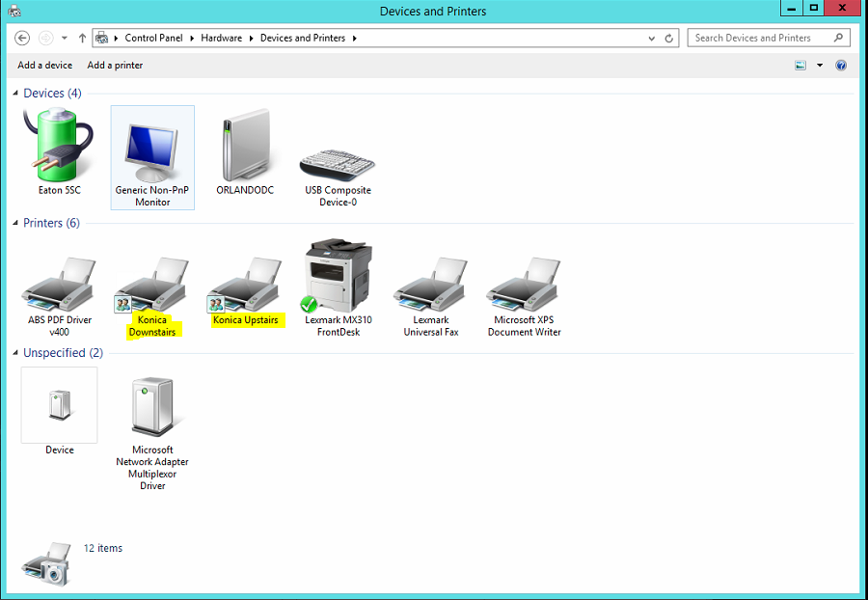Open the recent locations dropdown arrow
The width and height of the screenshot is (868, 600).
pyautogui.click(x=65, y=38)
